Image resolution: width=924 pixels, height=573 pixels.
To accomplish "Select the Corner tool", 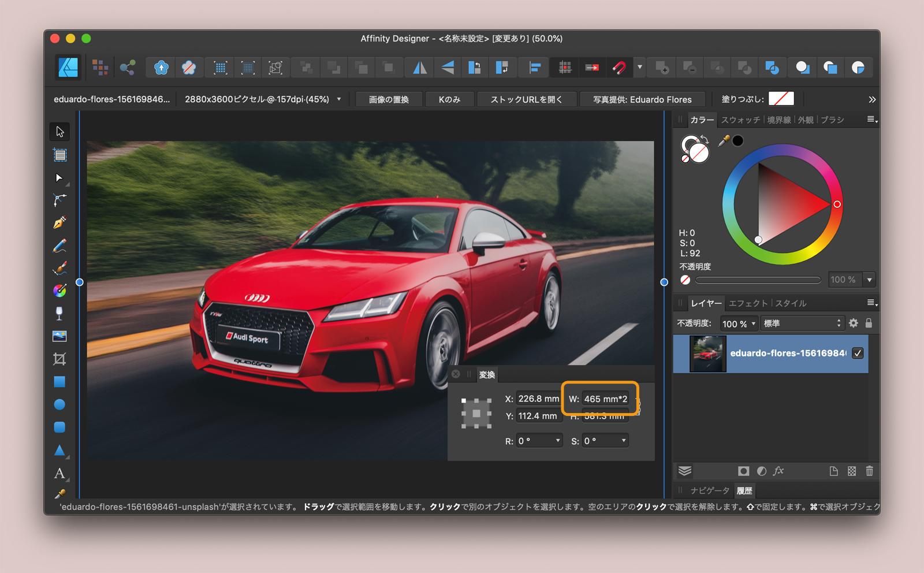I will pyautogui.click(x=59, y=200).
